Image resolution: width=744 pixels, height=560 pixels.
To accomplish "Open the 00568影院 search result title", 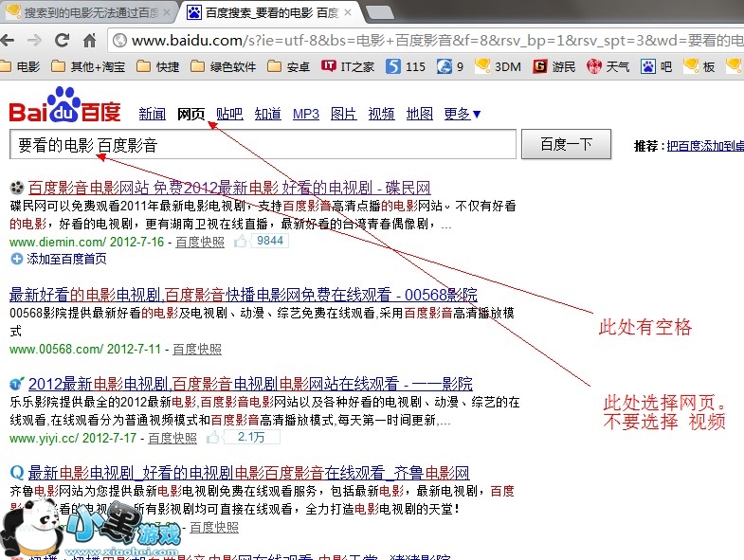I will (x=244, y=295).
